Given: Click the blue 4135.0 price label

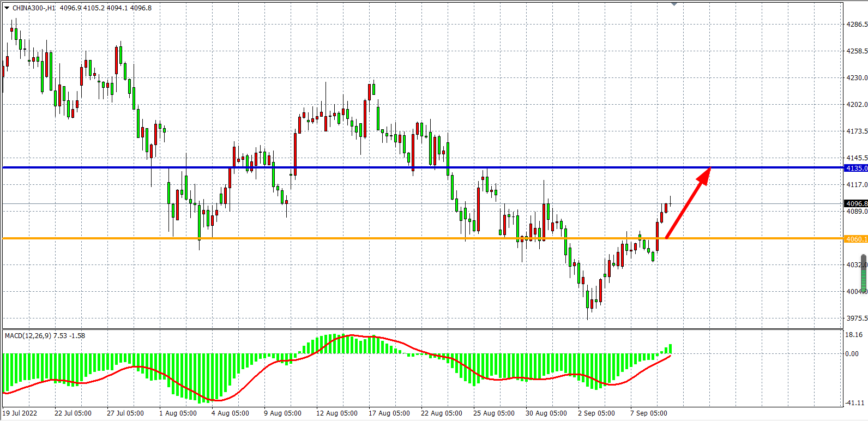Looking at the screenshot, I should pos(855,168).
